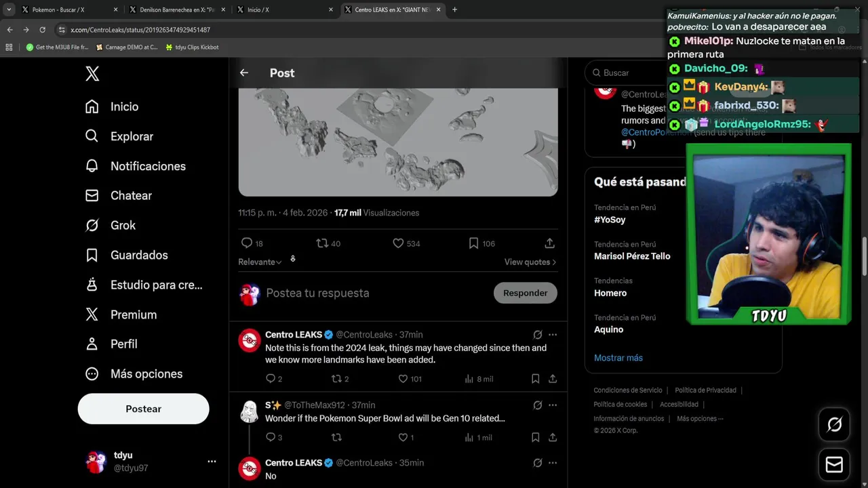Reply to ToTheMax912 comment with 3 replies

pyautogui.click(x=271, y=437)
